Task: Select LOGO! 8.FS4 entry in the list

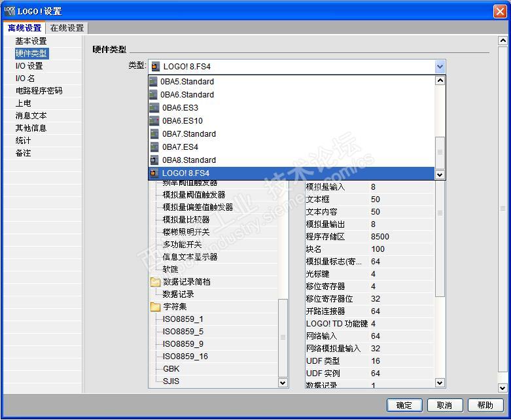Action: click(291, 173)
